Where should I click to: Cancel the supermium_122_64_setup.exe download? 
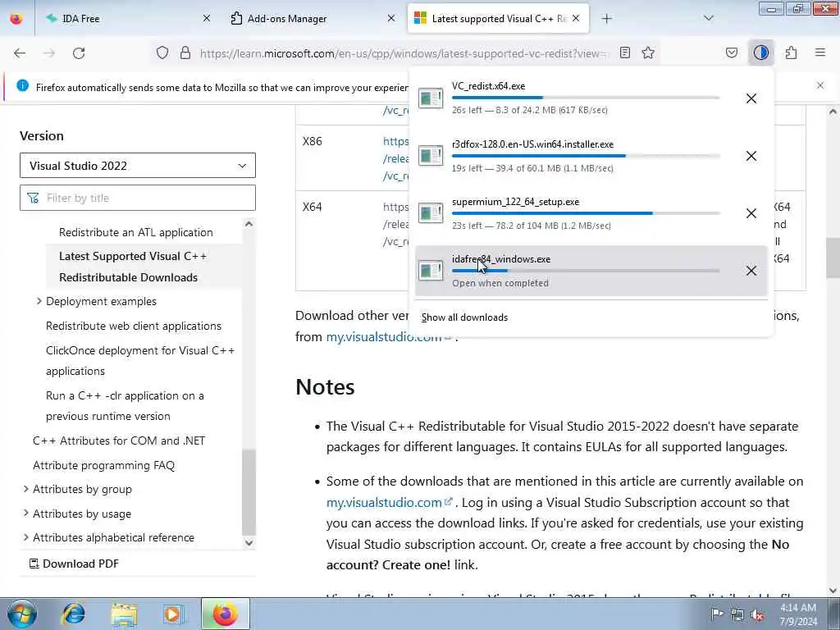[x=751, y=213]
